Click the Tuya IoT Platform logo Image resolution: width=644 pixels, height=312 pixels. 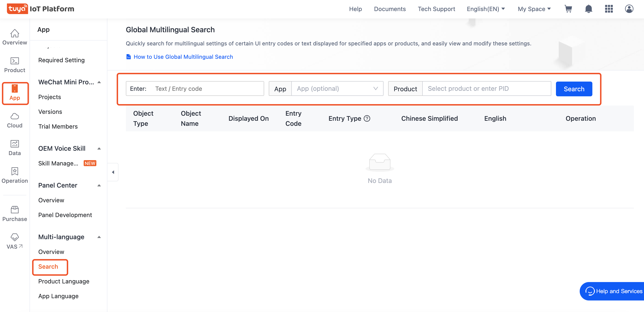click(41, 9)
